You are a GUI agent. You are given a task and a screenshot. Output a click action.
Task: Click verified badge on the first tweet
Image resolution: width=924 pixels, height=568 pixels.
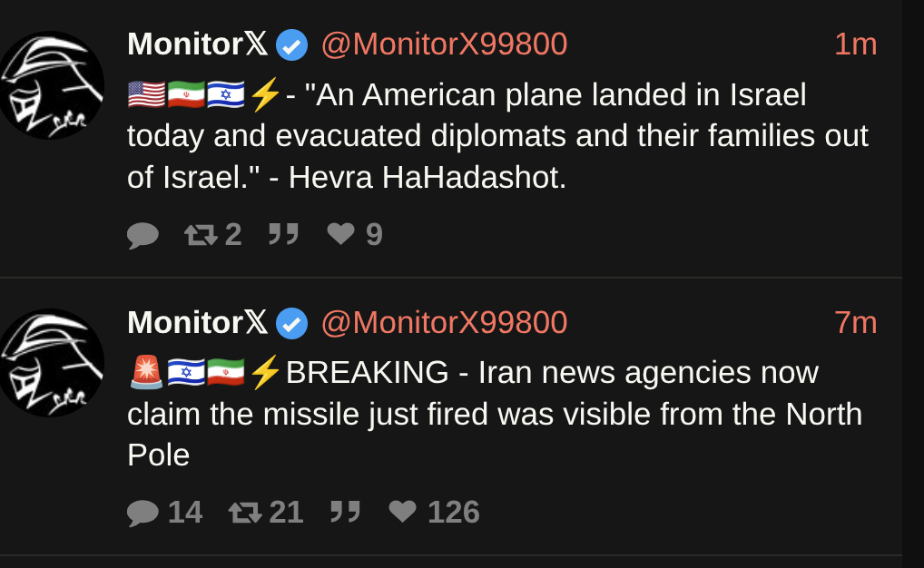point(292,45)
